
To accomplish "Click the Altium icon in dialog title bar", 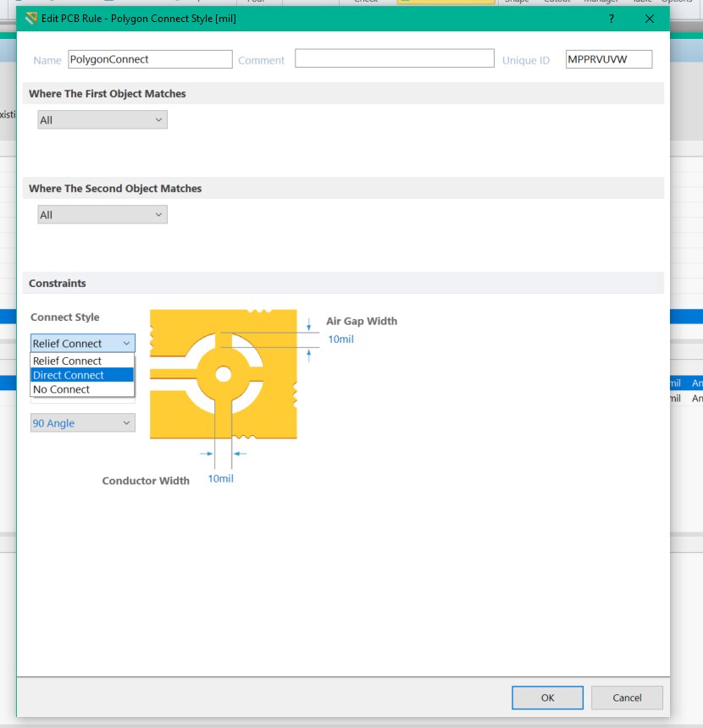I will (x=31, y=19).
